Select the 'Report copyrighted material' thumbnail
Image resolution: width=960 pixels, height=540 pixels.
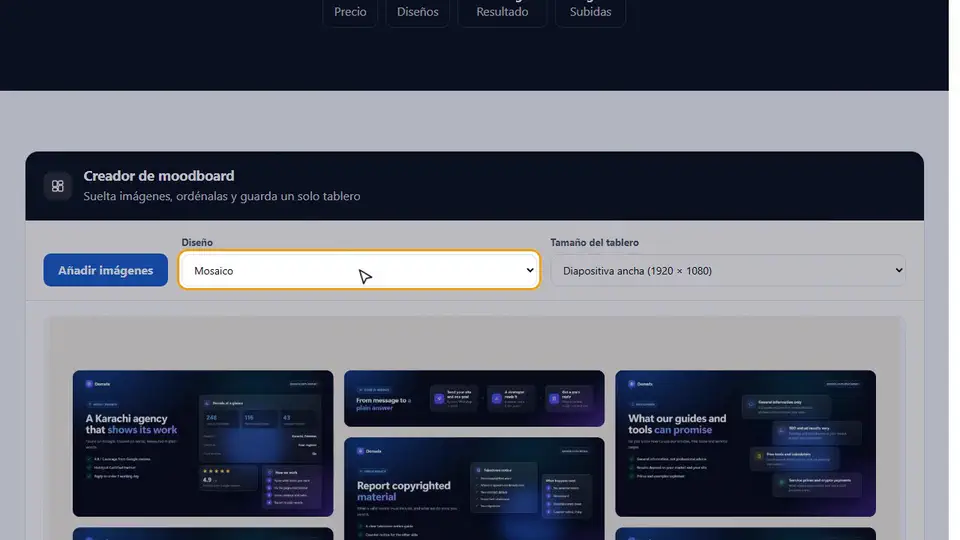pos(474,489)
